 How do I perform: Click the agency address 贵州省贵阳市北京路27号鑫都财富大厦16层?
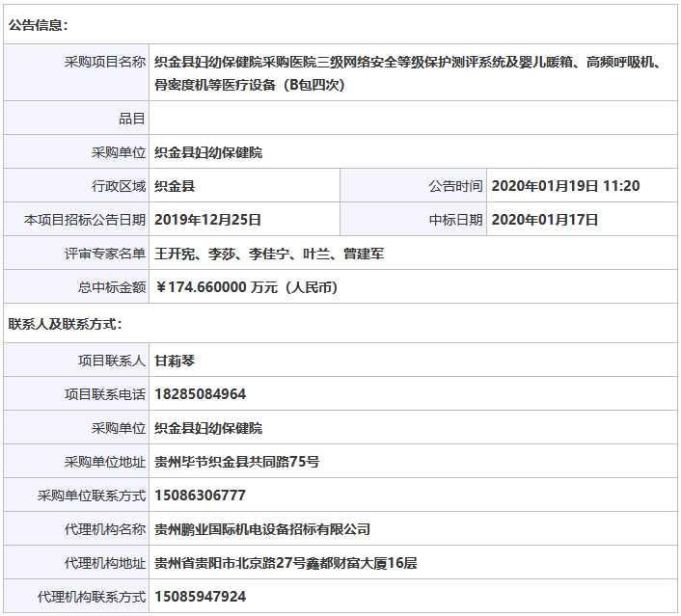286,563
